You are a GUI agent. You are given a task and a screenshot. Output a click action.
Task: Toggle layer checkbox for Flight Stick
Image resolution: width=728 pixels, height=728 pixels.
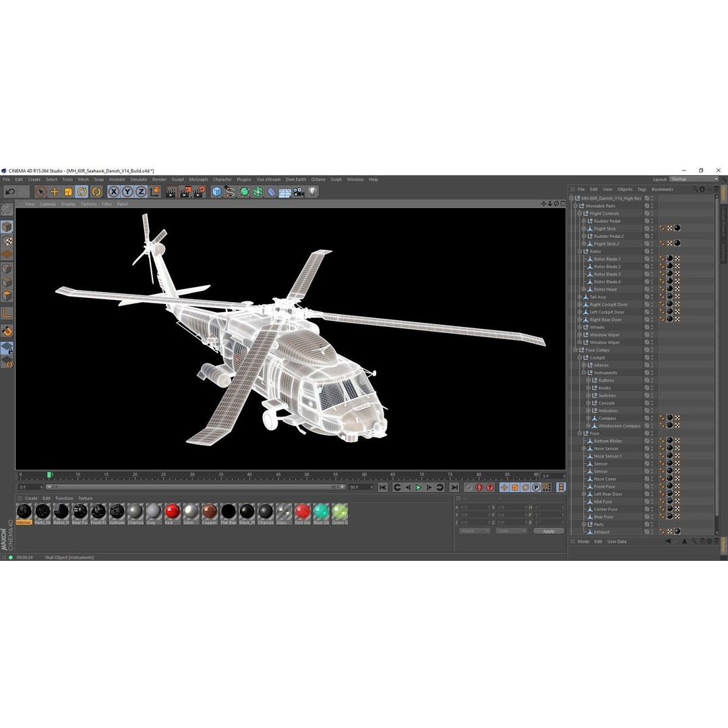pyautogui.click(x=646, y=229)
